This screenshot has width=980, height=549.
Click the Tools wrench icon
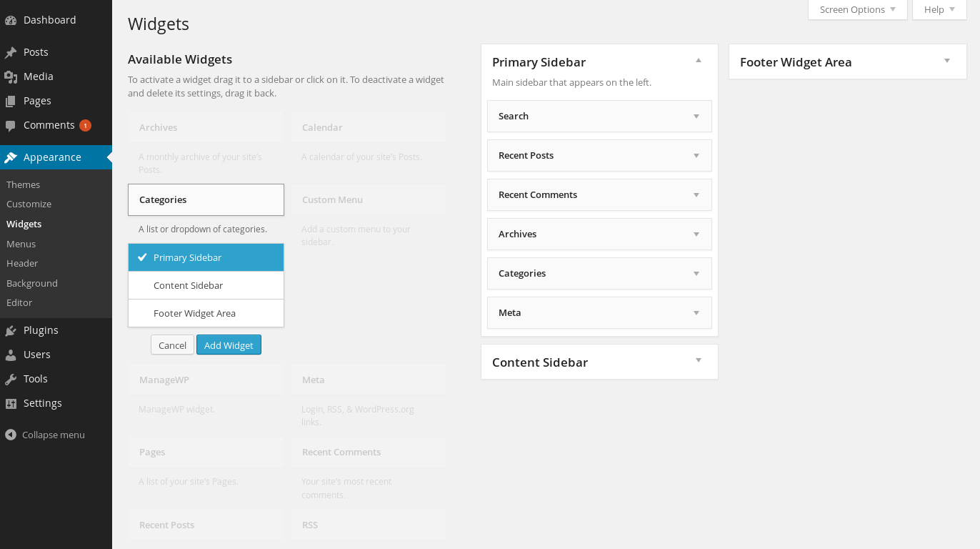click(11, 379)
